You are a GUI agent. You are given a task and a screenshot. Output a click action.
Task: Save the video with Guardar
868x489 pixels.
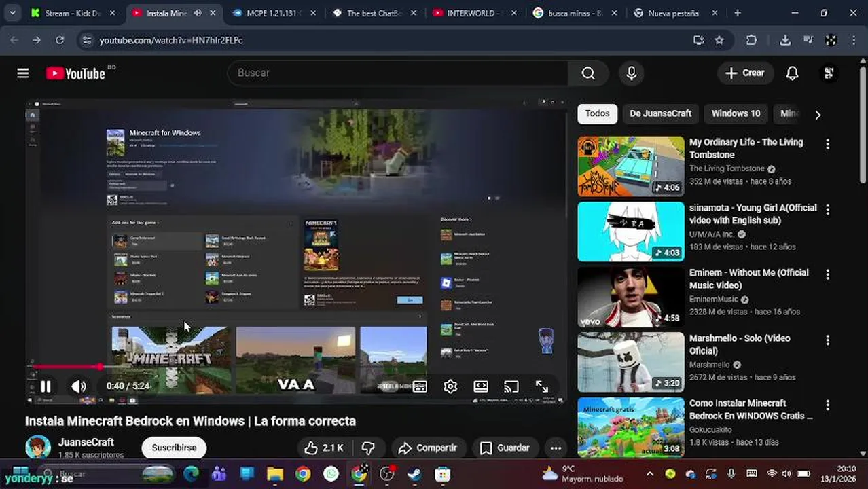tap(505, 448)
